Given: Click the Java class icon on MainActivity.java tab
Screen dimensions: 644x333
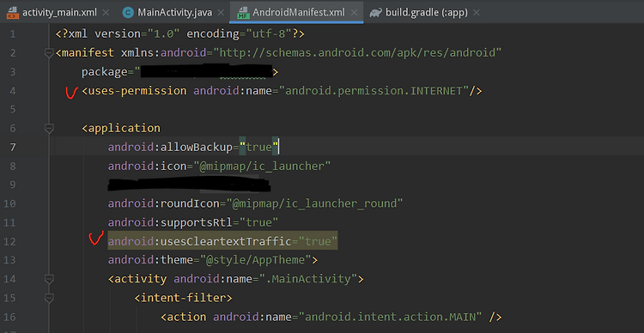Looking at the screenshot, I should tap(128, 13).
